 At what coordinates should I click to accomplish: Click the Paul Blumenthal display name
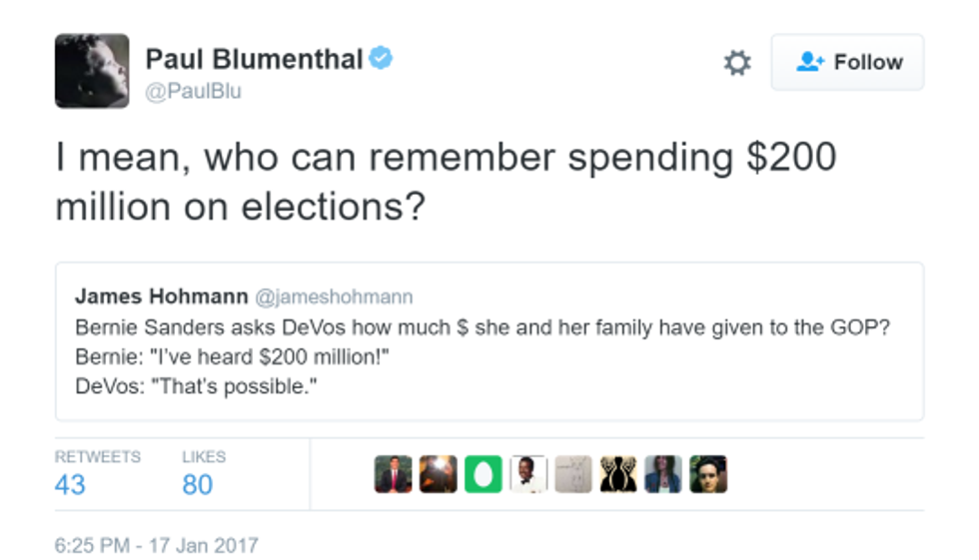pyautogui.click(x=254, y=60)
